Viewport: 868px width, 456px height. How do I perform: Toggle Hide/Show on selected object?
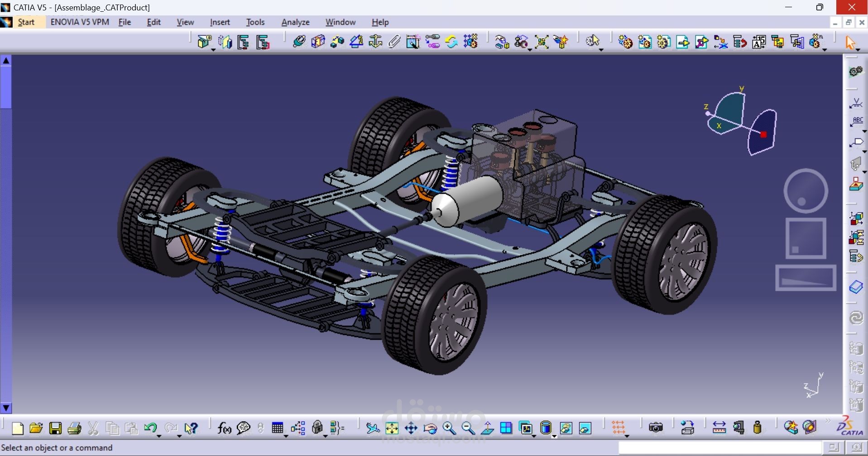pyautogui.click(x=566, y=428)
